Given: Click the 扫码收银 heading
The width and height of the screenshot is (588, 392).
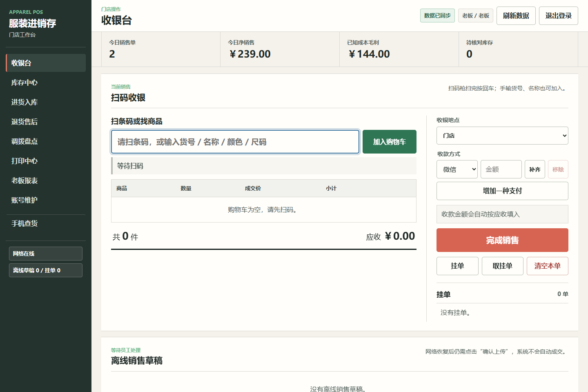Looking at the screenshot, I should point(128,98).
